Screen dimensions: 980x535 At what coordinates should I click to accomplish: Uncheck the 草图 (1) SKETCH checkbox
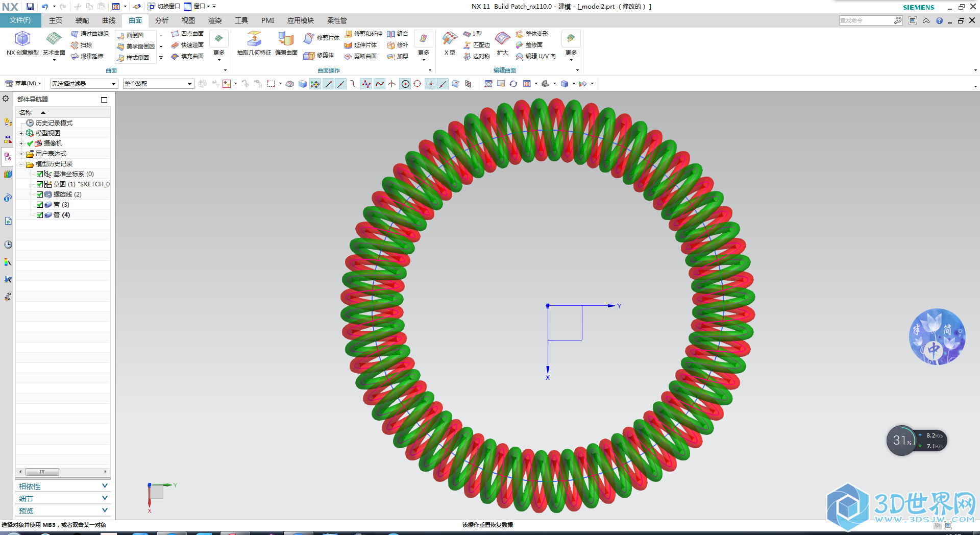click(x=40, y=184)
